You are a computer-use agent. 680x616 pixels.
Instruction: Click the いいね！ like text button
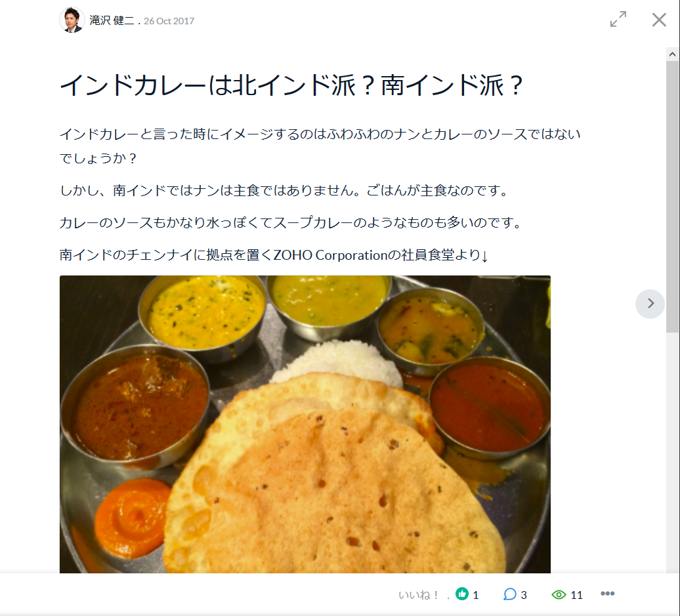click(419, 595)
